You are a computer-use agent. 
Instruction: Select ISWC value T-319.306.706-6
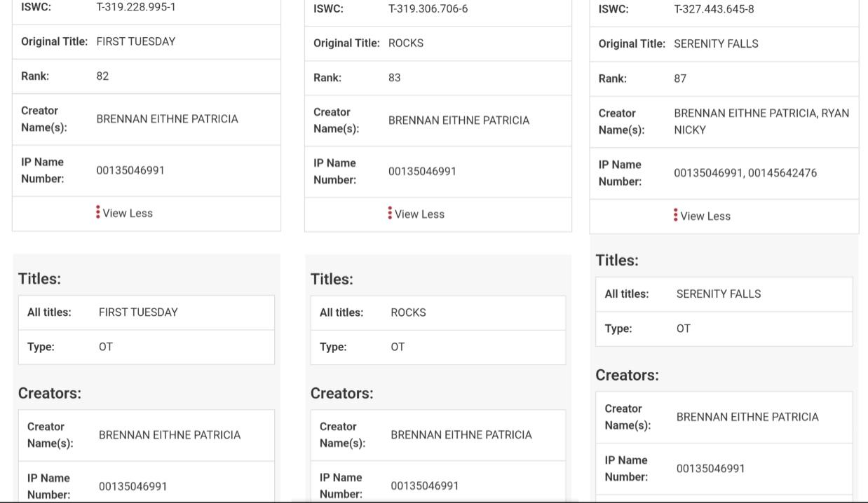428,8
